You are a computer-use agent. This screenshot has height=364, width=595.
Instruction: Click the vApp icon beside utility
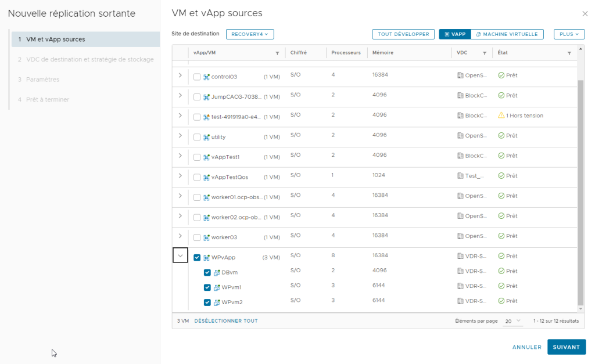pyautogui.click(x=206, y=137)
